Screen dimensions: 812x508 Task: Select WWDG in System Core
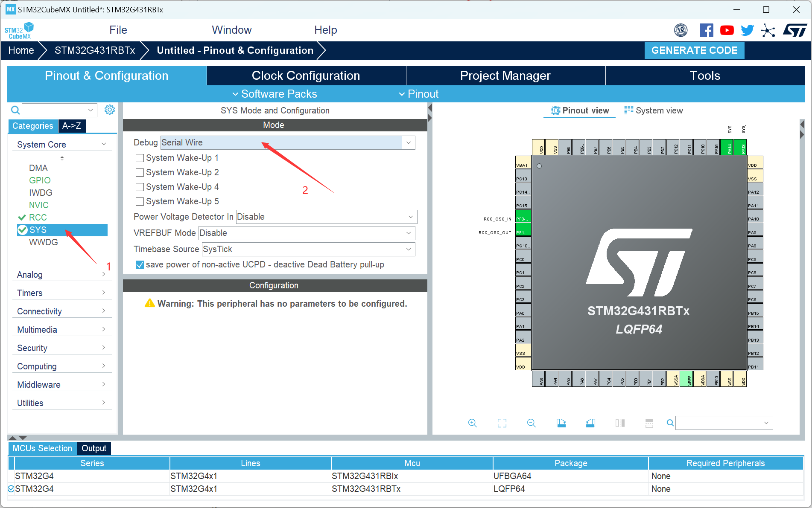pyautogui.click(x=44, y=242)
